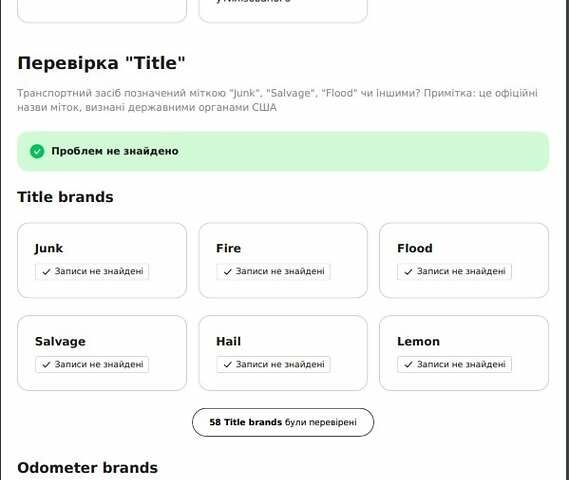Select the Fire title brand card
Screen dimensions: 569x480
click(283, 260)
